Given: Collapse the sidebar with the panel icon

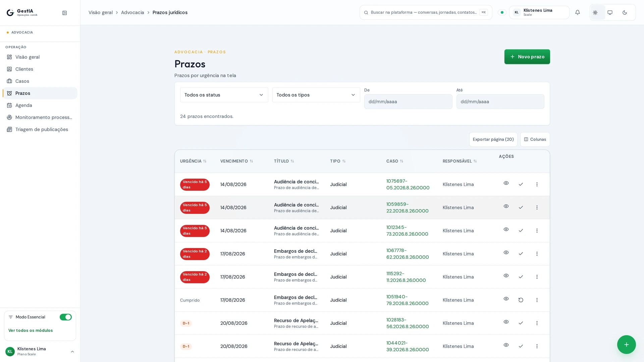Looking at the screenshot, I should [64, 13].
